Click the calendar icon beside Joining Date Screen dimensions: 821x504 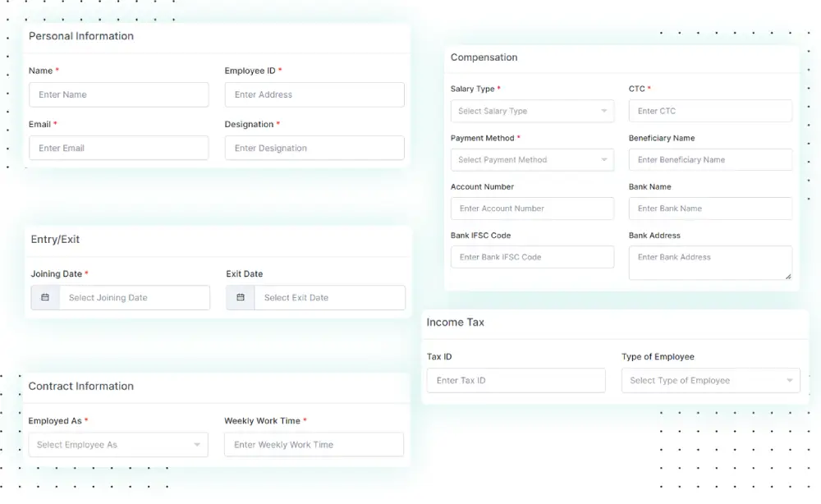[x=45, y=297]
